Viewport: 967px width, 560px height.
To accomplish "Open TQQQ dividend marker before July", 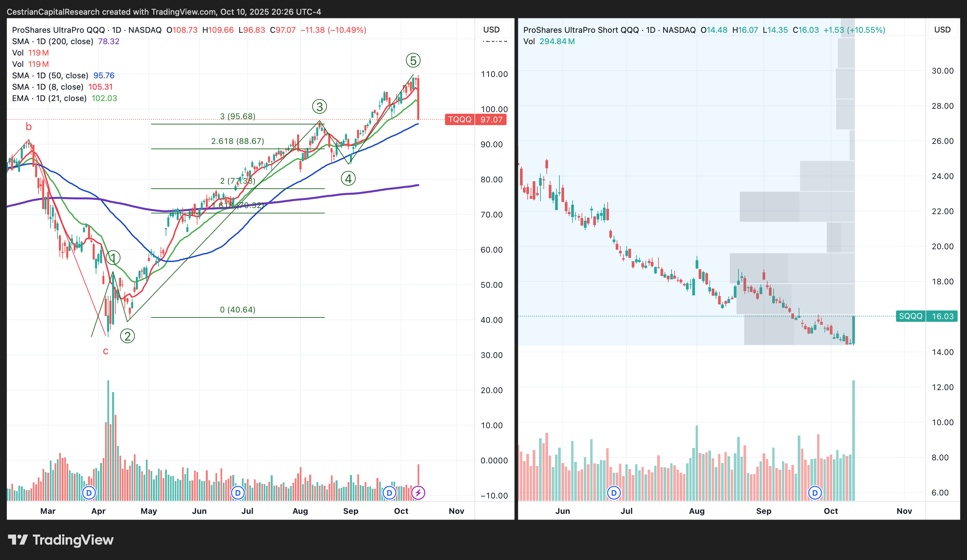I will (238, 492).
